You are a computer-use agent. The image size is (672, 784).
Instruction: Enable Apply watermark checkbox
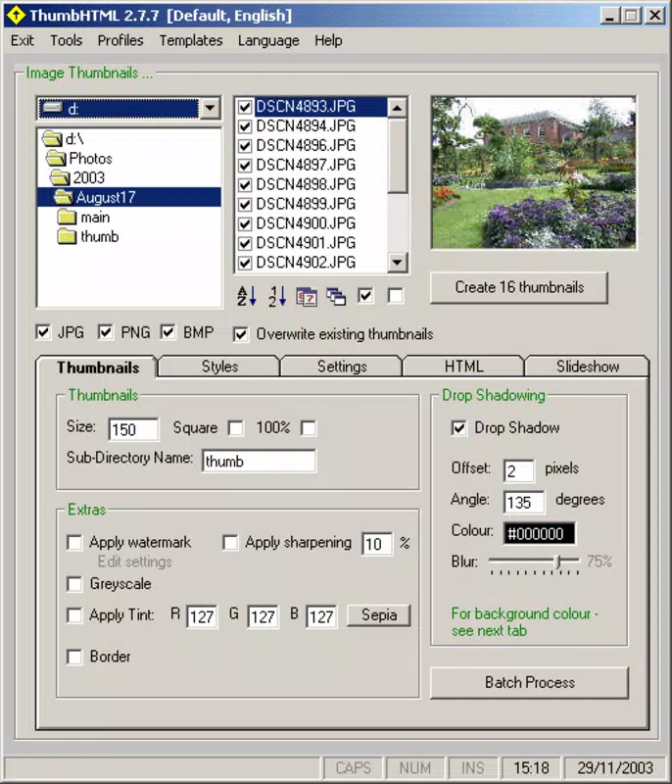click(x=74, y=543)
